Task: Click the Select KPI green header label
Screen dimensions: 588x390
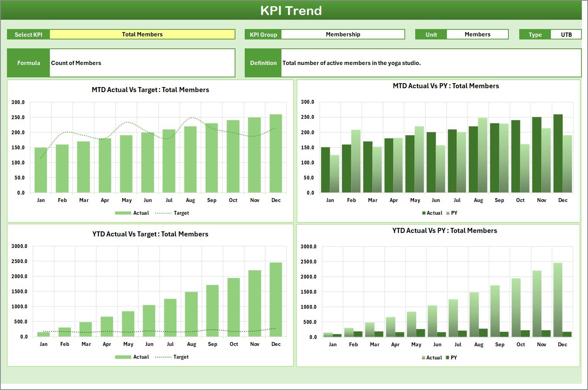Action: (x=28, y=34)
